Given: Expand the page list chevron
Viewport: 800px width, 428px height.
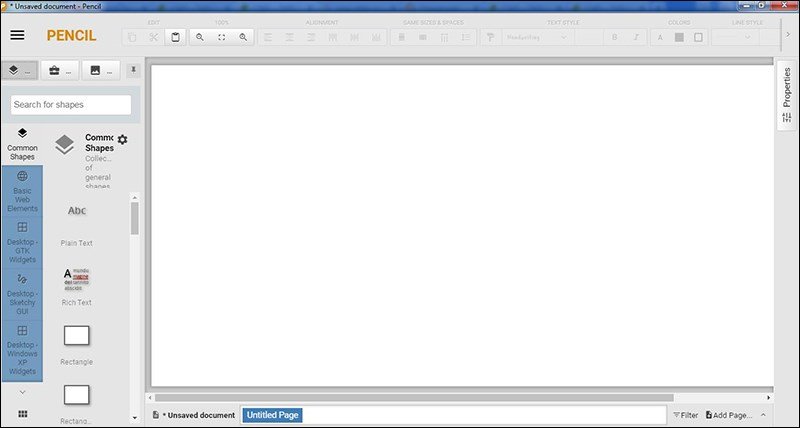Looking at the screenshot, I should (763, 415).
